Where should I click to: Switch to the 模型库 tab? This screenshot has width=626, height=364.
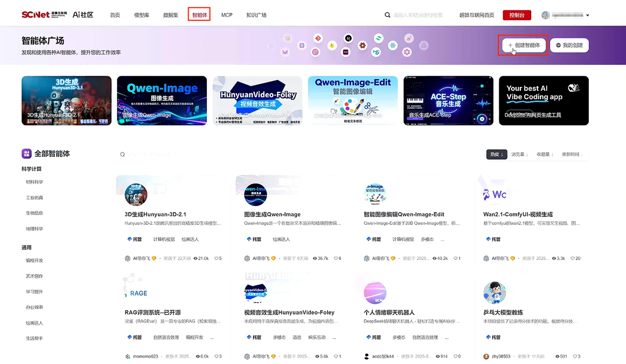point(141,15)
